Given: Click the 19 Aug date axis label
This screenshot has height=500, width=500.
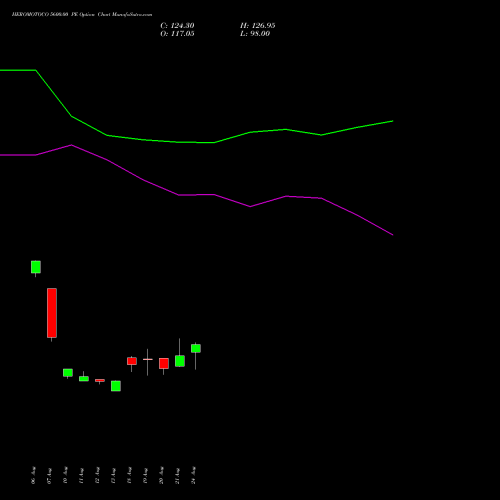Looking at the screenshot, I should 145,475.
